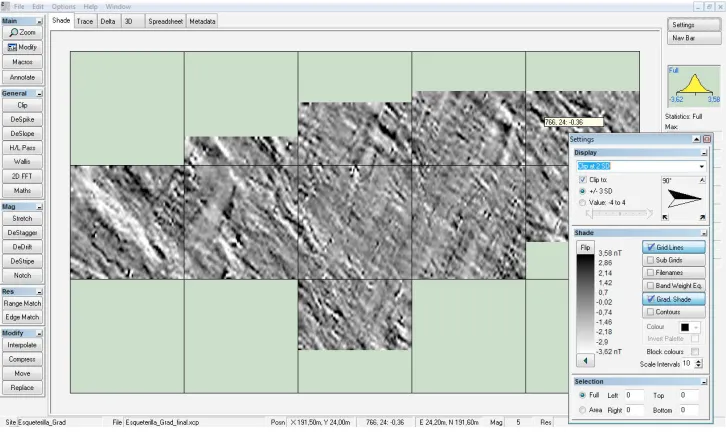
Task: Collapse the Selection section in Settings
Action: (704, 382)
